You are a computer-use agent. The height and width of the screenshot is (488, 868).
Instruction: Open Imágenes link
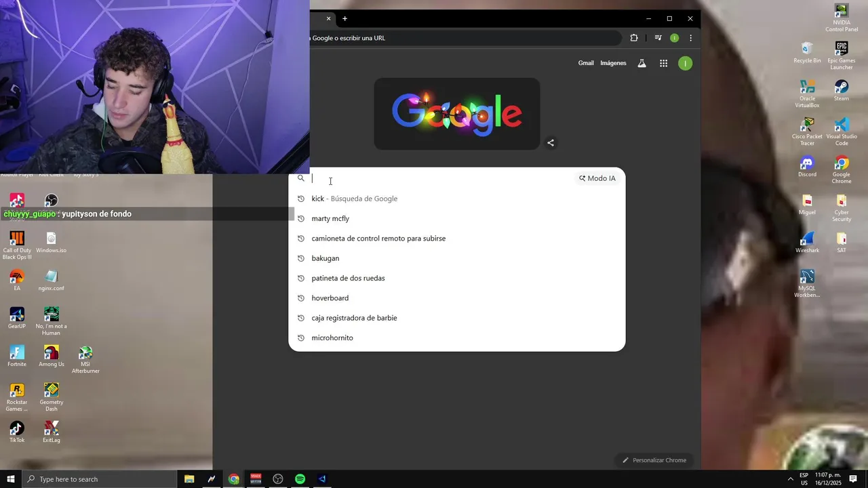613,63
